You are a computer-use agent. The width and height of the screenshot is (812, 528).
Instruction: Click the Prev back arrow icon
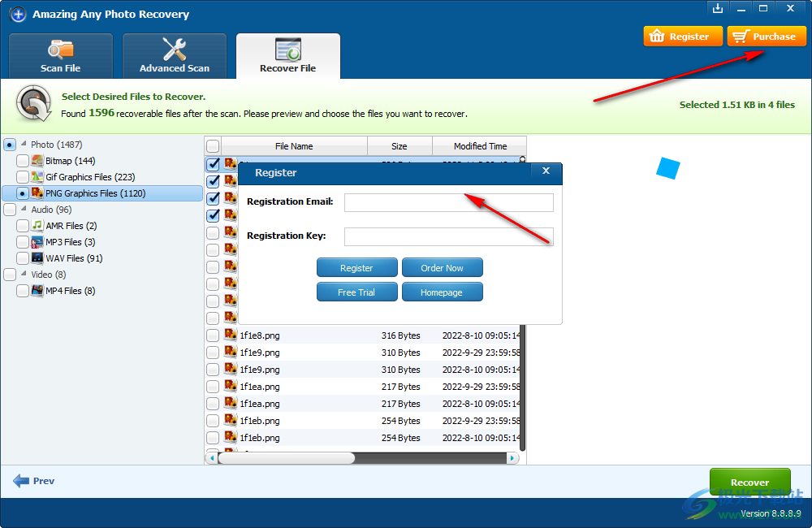coord(21,481)
